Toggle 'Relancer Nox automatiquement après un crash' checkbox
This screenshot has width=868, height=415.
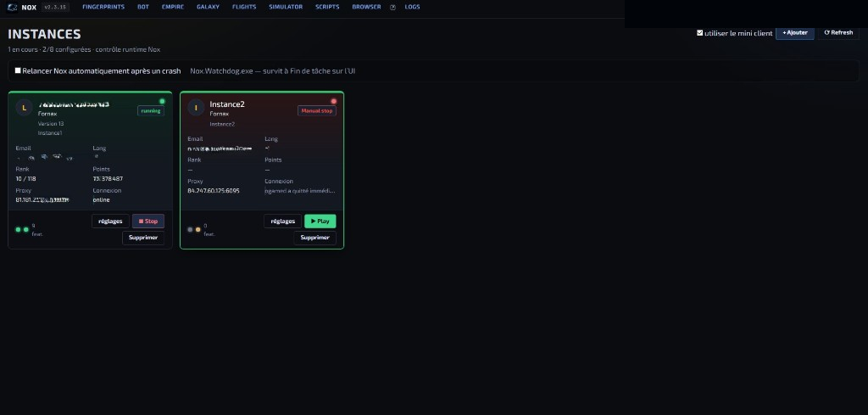click(x=18, y=71)
